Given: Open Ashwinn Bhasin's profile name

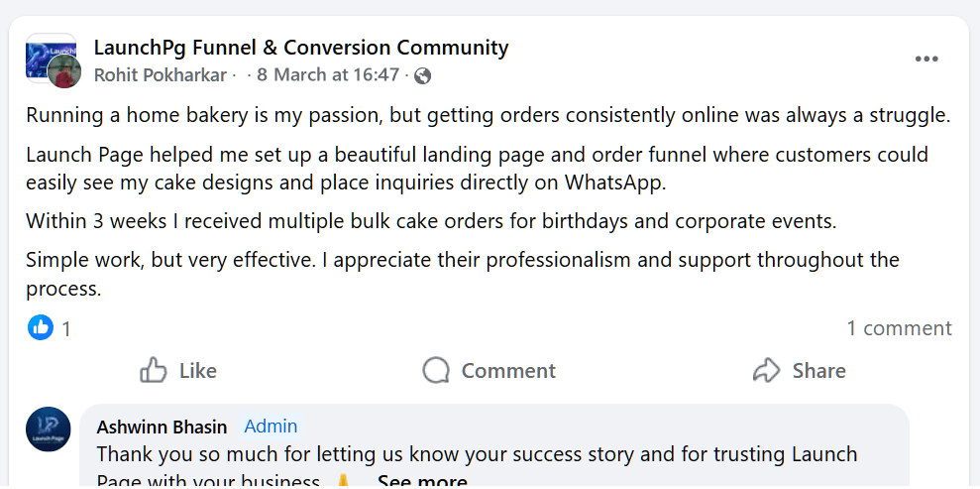Looking at the screenshot, I should tap(162, 427).
